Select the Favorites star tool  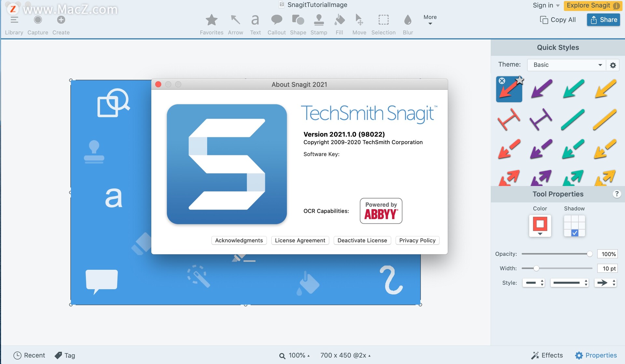[212, 25]
